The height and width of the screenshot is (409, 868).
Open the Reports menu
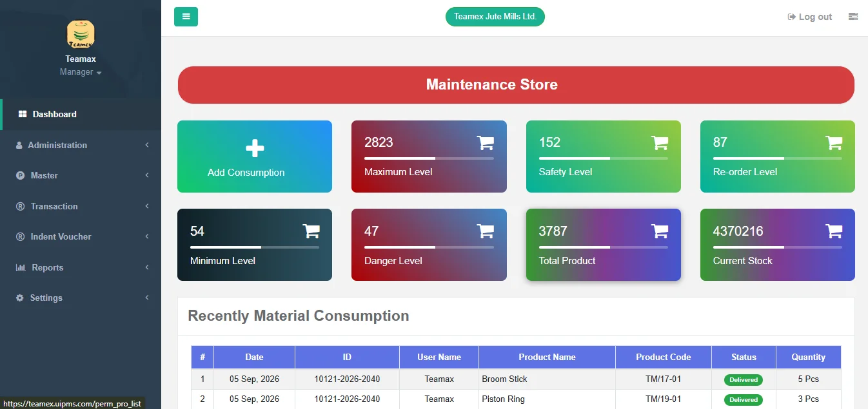tap(81, 267)
